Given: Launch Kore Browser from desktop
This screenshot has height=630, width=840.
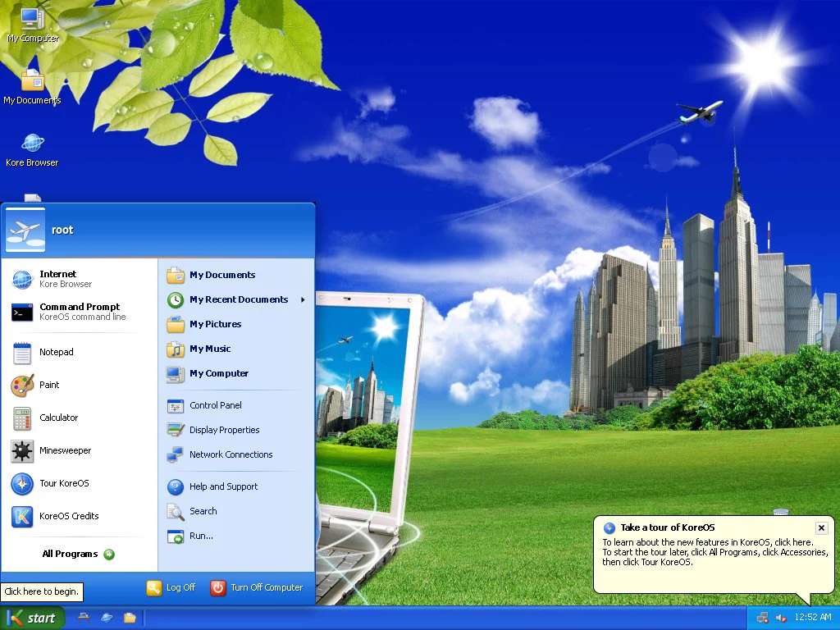Looking at the screenshot, I should (x=32, y=149).
